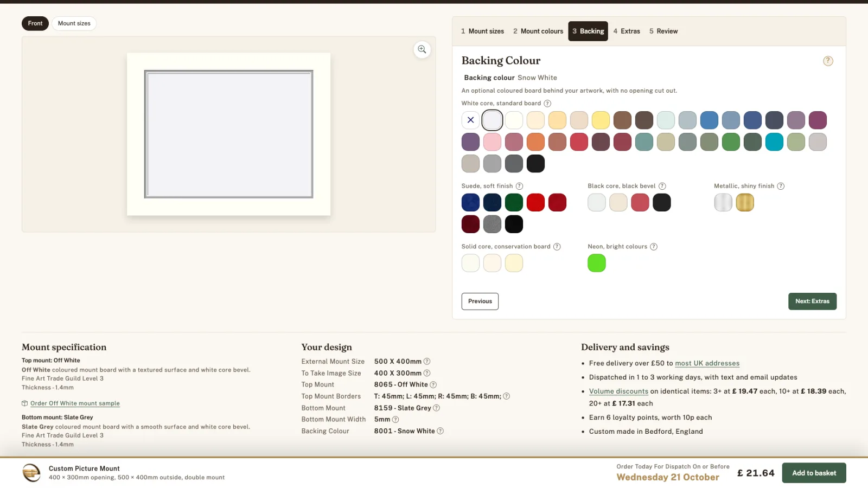This screenshot has height=488, width=868.
Task: Pick the metallic silver swatch
Action: 723,202
